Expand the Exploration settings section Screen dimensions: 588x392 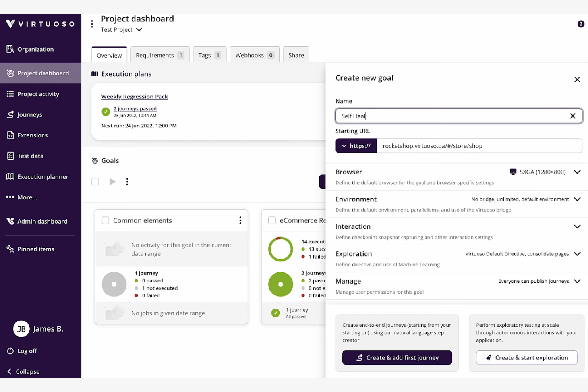(577, 254)
